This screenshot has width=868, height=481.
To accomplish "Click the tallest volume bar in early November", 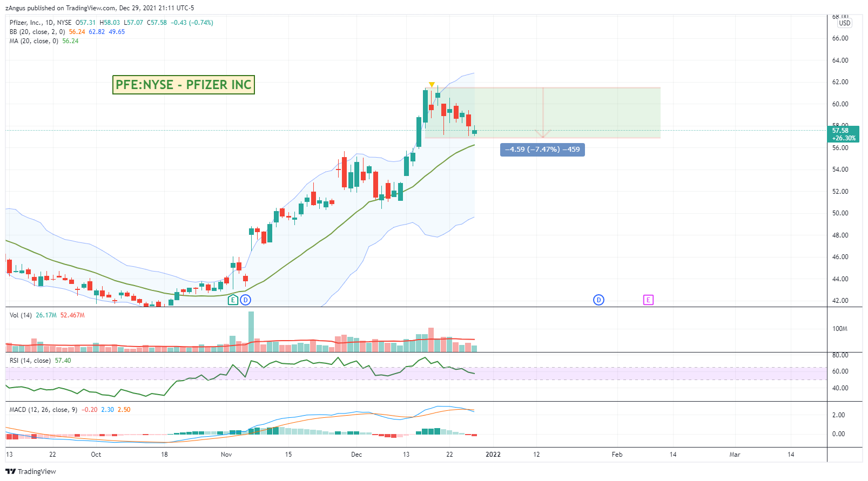I will tap(251, 331).
